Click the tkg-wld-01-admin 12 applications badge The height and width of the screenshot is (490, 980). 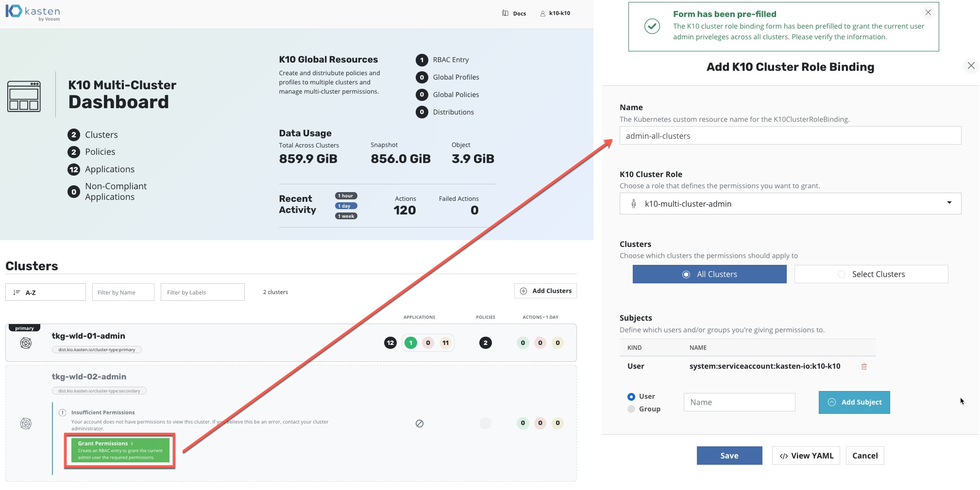pos(390,343)
